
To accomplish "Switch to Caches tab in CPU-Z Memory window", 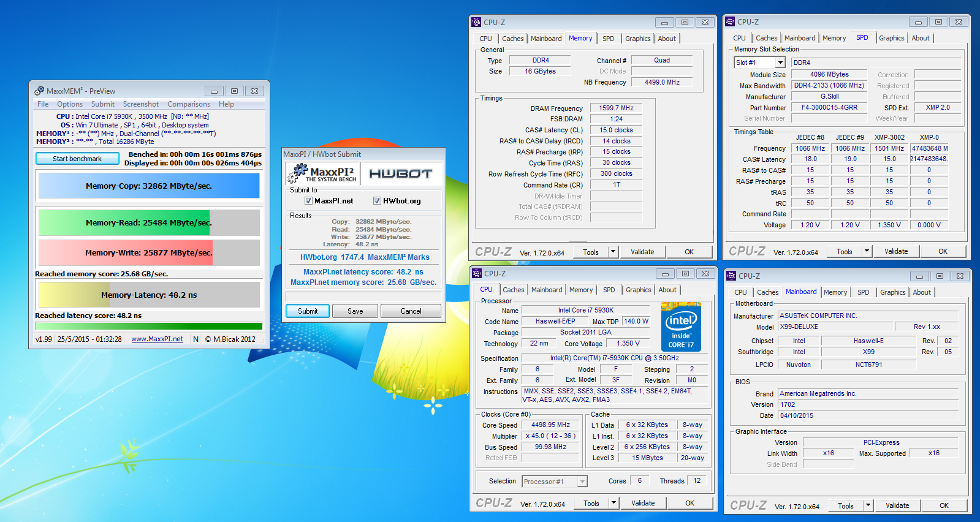I will tap(513, 39).
